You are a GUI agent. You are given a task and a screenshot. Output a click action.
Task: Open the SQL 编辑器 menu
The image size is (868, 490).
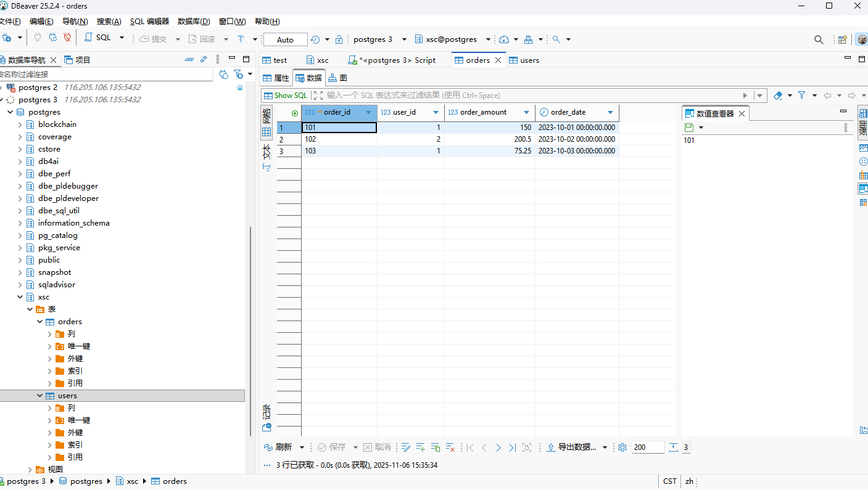(149, 22)
